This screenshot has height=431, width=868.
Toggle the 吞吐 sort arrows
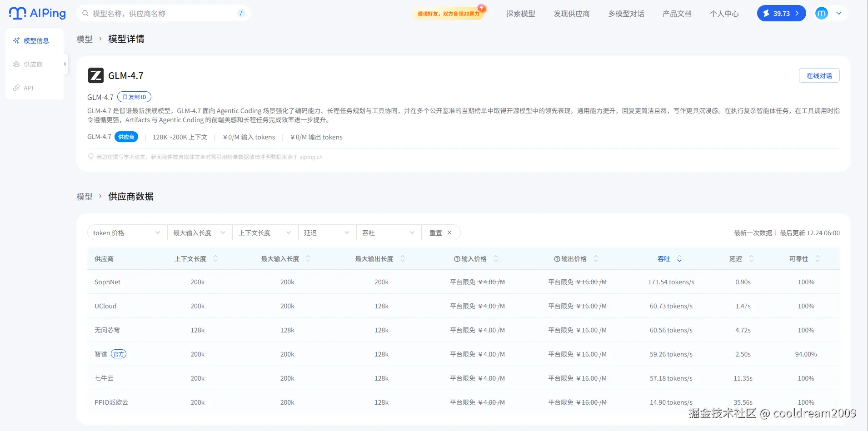point(679,258)
